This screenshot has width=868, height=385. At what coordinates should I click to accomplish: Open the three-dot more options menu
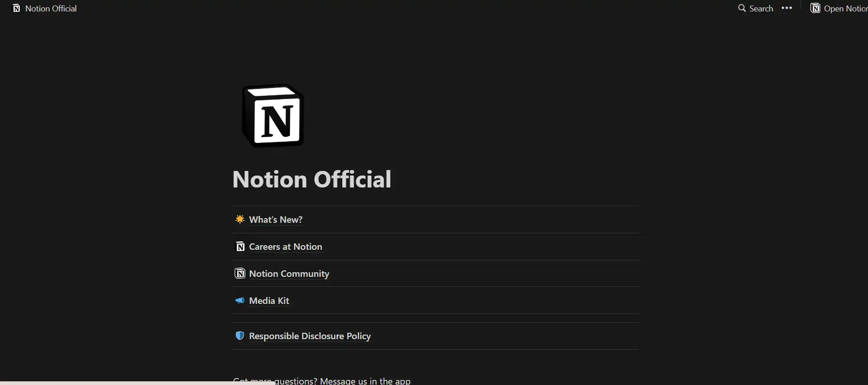pos(787,8)
